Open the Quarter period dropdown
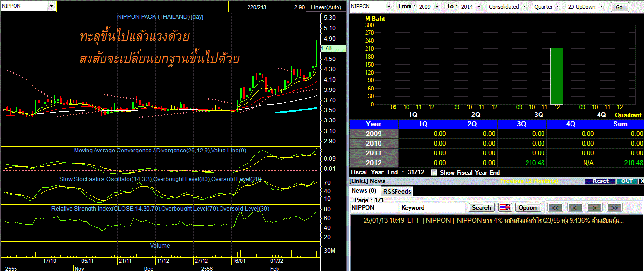This screenshot has height=271, width=644. [x=558, y=7]
